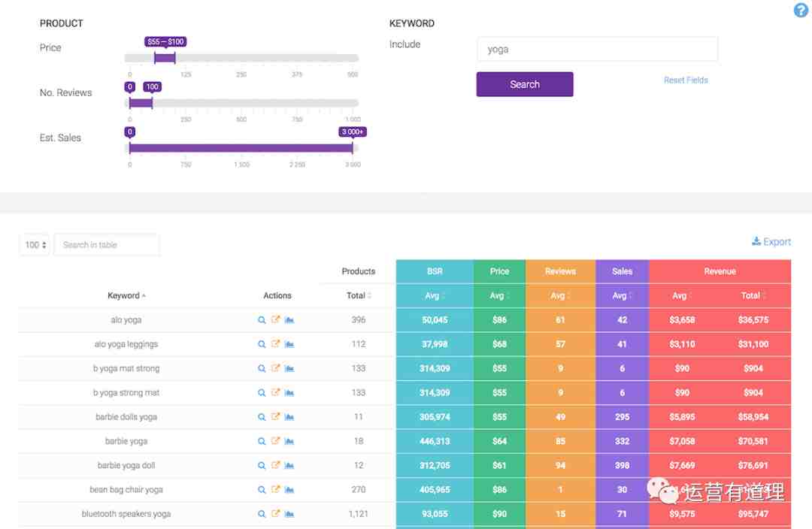The height and width of the screenshot is (529, 812).
Task: Search icon for bluetooth speakers yoga
Action: 262,514
